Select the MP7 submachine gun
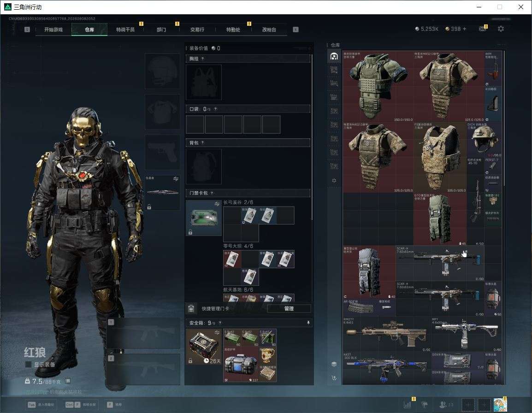532x413 pixels. point(466,334)
